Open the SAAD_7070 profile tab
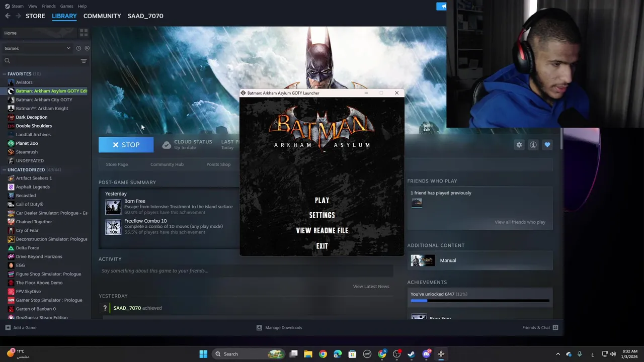Viewport: 644px width, 362px height. [145, 16]
